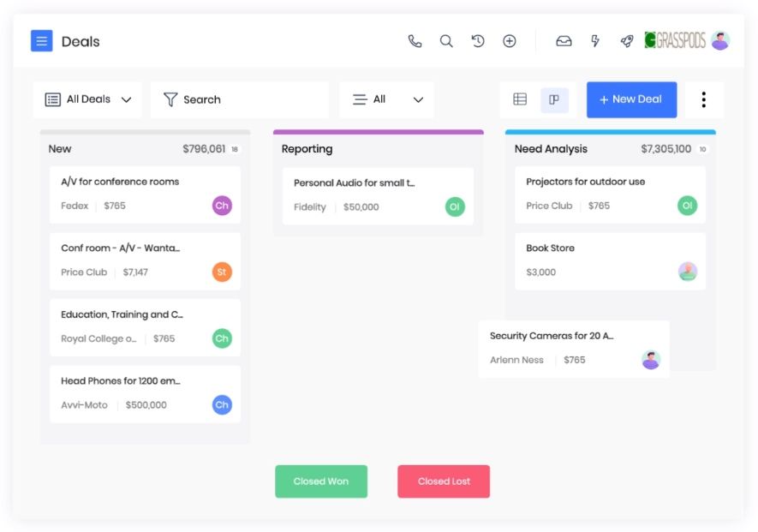Click the add plus circle icon
Image resolution: width=758 pixels, height=532 pixels.
(510, 41)
